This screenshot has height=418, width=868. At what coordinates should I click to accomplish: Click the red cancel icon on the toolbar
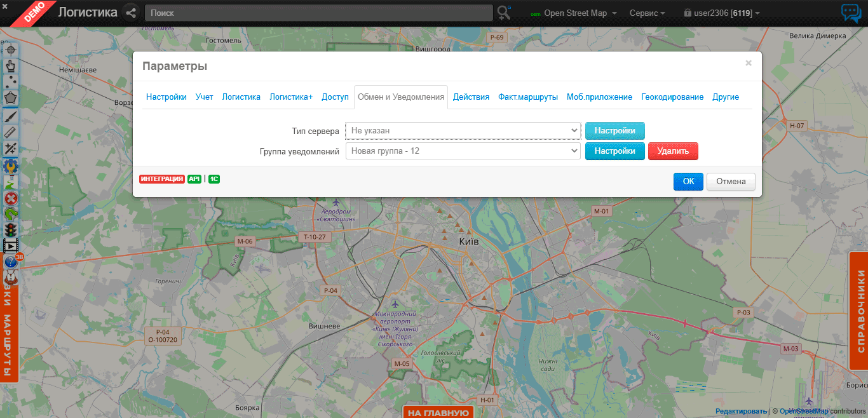click(x=11, y=196)
